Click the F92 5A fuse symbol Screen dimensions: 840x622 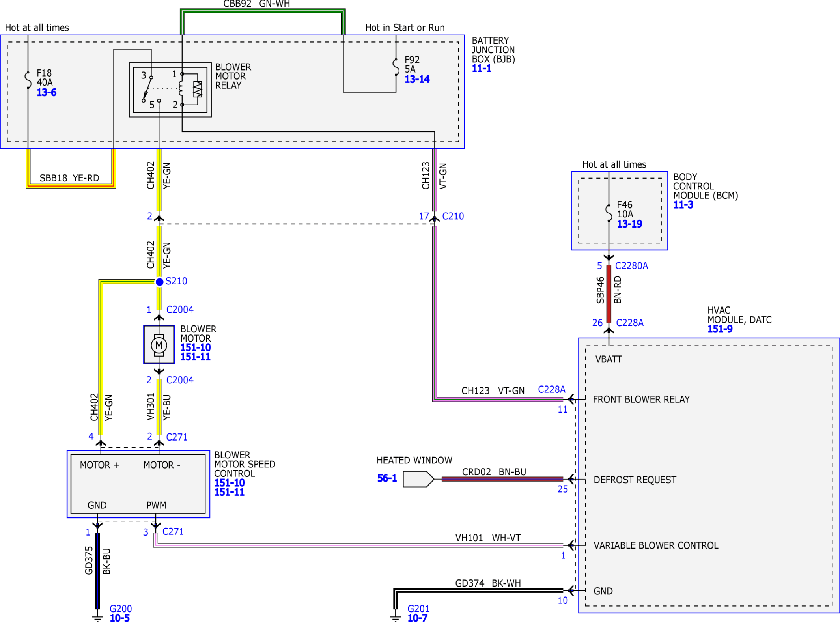pos(396,67)
